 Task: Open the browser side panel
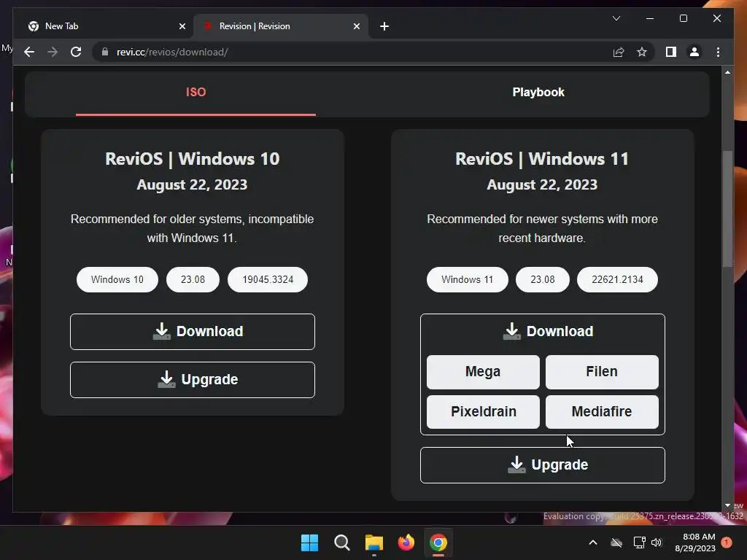pos(671,52)
